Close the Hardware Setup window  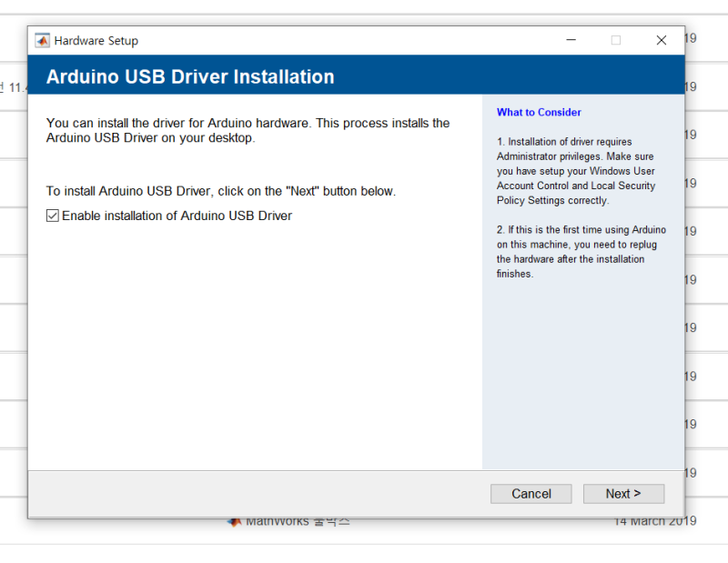[662, 40]
